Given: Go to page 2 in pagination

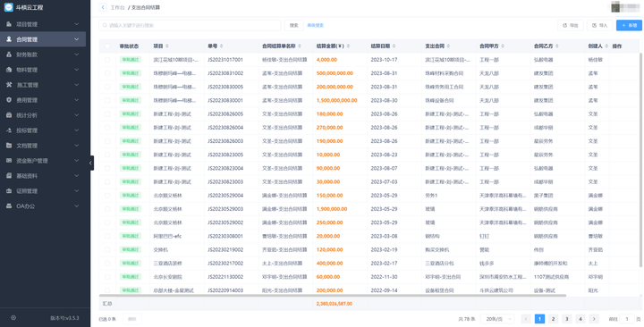Looking at the screenshot, I should coord(554,319).
